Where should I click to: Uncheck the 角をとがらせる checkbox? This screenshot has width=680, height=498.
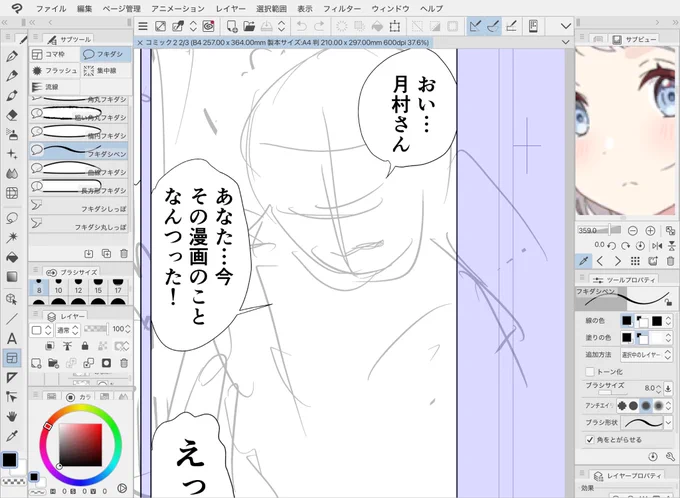click(590, 440)
